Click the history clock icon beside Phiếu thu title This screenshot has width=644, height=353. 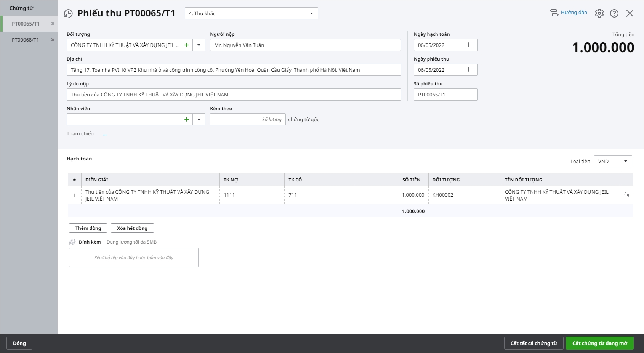tap(68, 14)
